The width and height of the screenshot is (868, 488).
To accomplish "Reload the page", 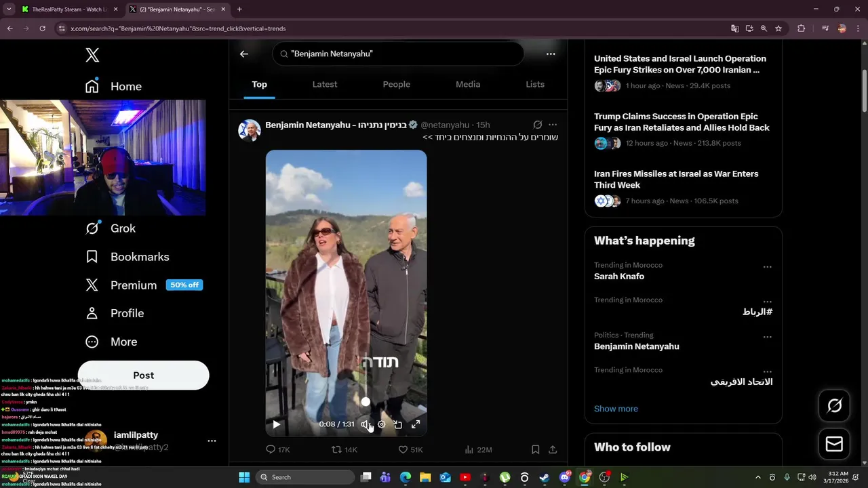I will [x=42, y=28].
